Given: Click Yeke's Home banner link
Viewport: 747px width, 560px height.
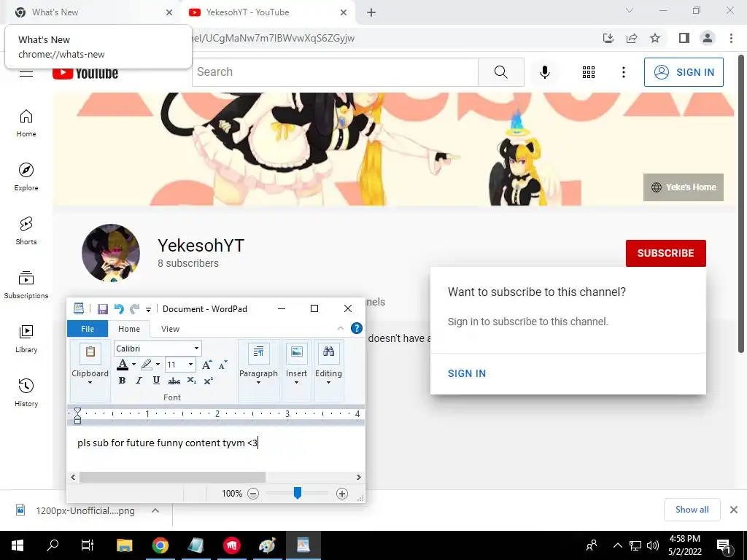Looking at the screenshot, I should pos(683,187).
